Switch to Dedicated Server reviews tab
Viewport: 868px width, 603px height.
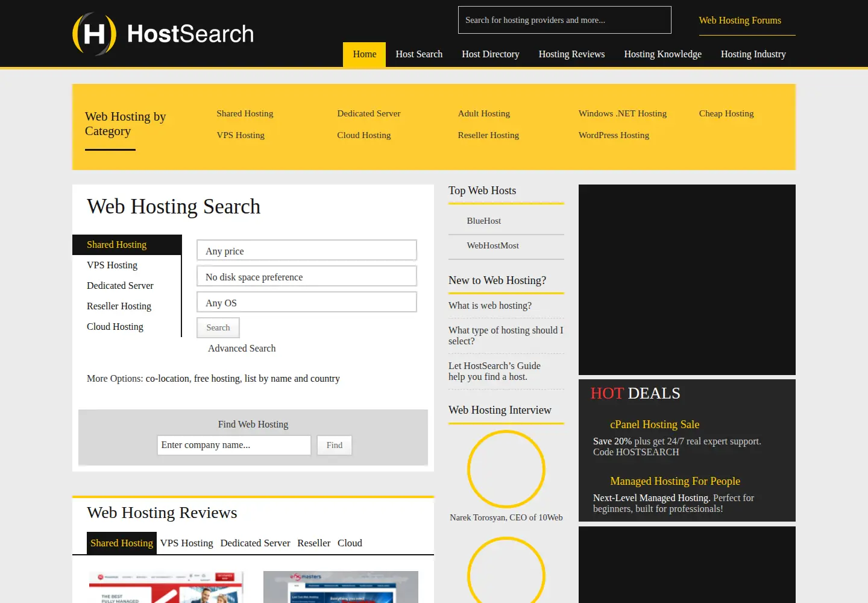point(256,543)
